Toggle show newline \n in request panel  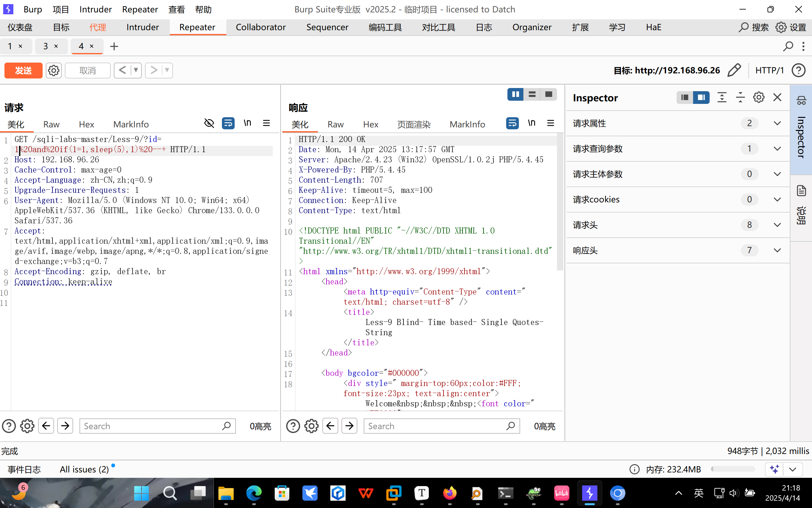pyautogui.click(x=247, y=123)
